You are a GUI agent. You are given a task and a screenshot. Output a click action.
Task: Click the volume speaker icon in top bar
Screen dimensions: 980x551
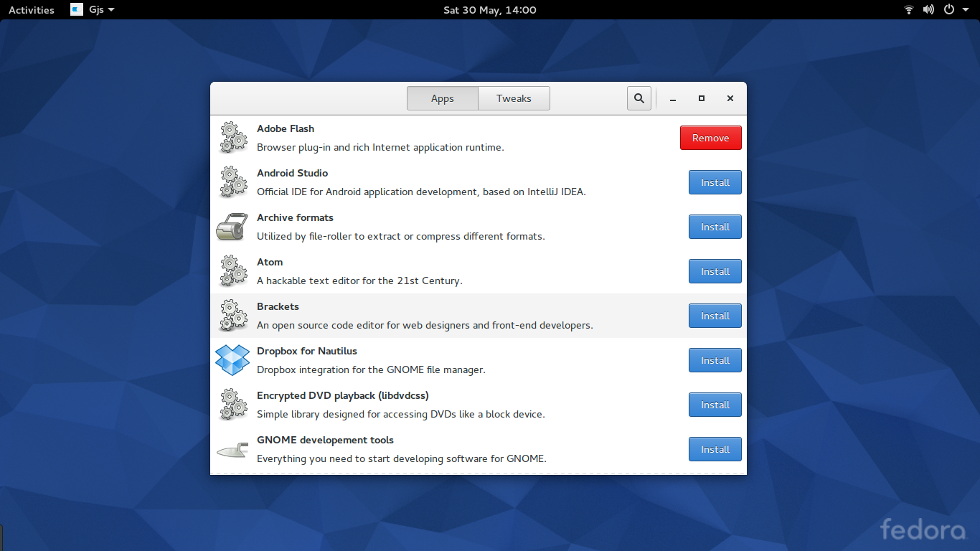(x=928, y=9)
